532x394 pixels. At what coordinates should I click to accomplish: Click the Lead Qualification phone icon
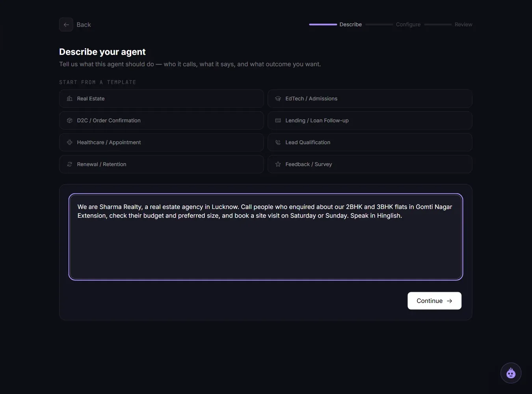tap(278, 142)
